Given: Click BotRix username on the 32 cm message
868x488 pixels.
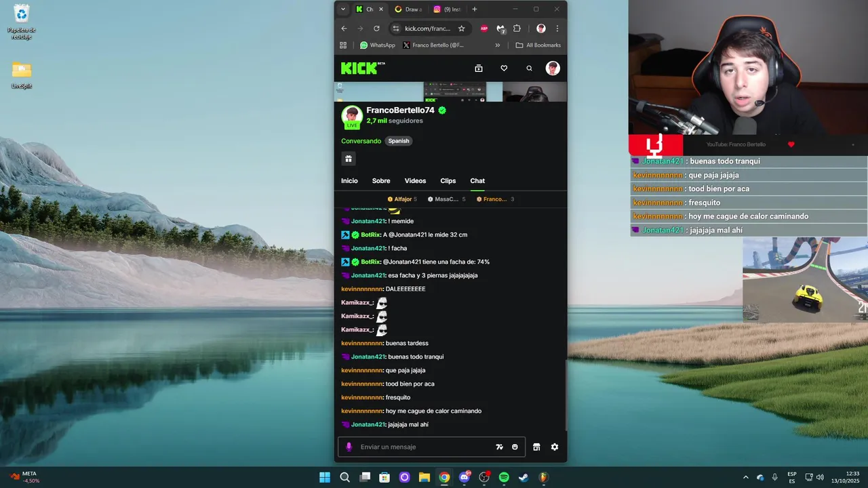Looking at the screenshot, I should 371,235.
